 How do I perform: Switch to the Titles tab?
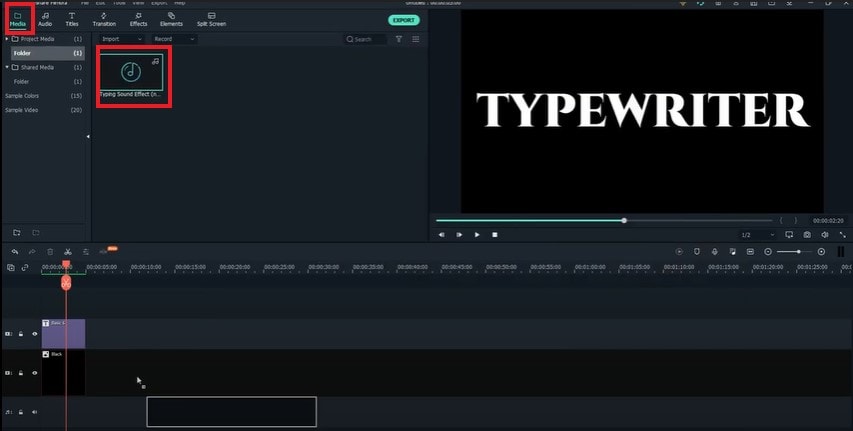tap(72, 18)
